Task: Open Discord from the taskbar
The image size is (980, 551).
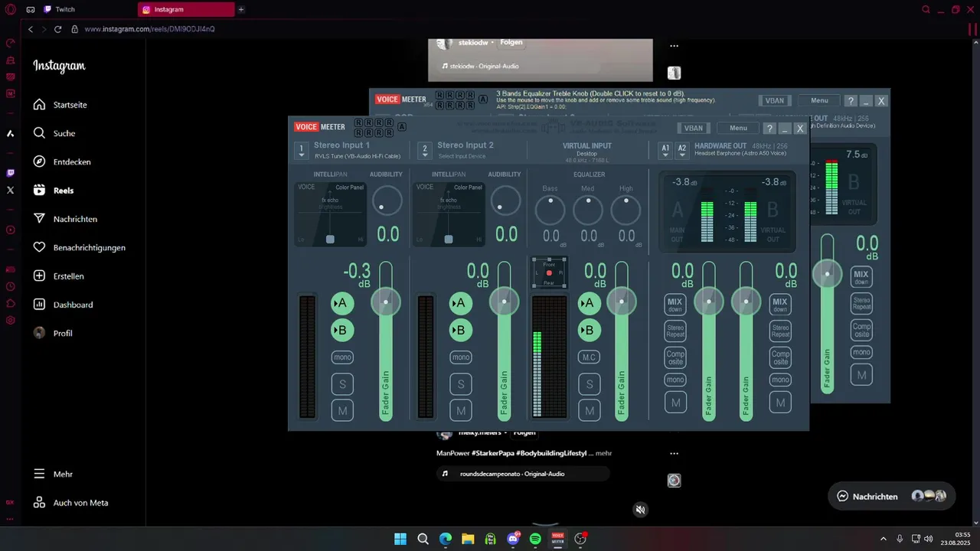Action: (513, 539)
